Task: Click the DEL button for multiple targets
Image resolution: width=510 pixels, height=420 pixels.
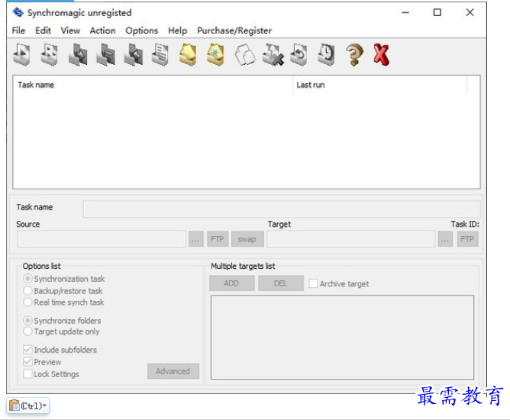Action: point(281,283)
